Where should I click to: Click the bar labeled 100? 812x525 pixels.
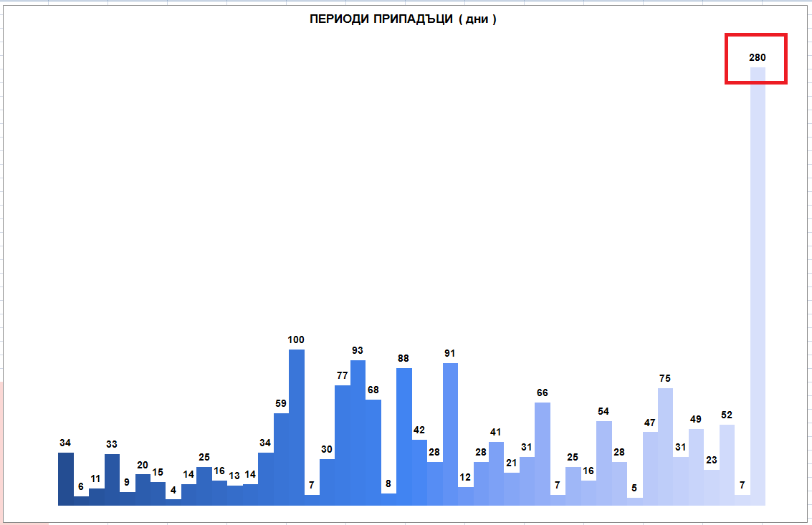click(297, 427)
